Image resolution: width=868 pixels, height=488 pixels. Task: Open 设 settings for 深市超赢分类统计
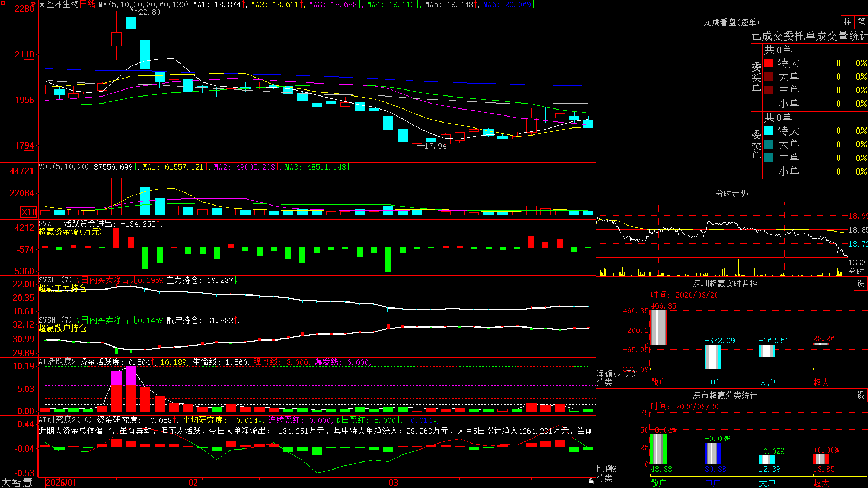coord(861,395)
